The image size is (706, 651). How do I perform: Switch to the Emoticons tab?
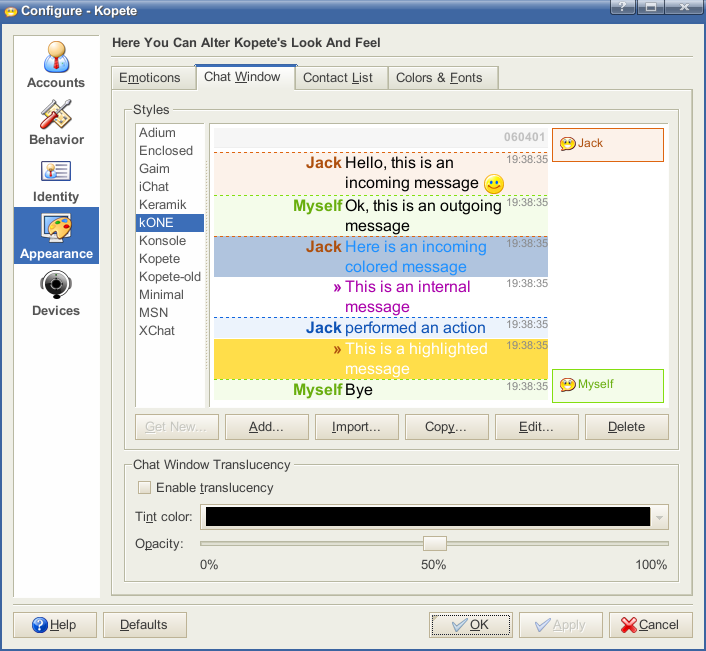point(154,78)
